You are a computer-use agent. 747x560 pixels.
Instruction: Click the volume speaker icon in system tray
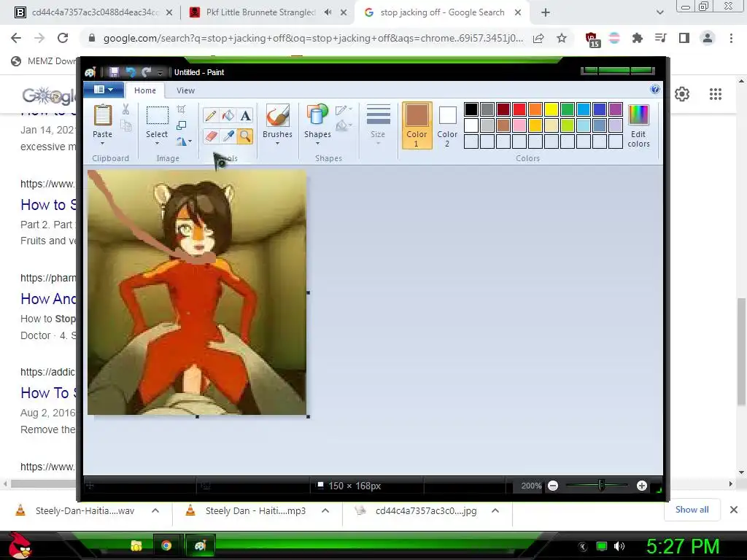(619, 546)
